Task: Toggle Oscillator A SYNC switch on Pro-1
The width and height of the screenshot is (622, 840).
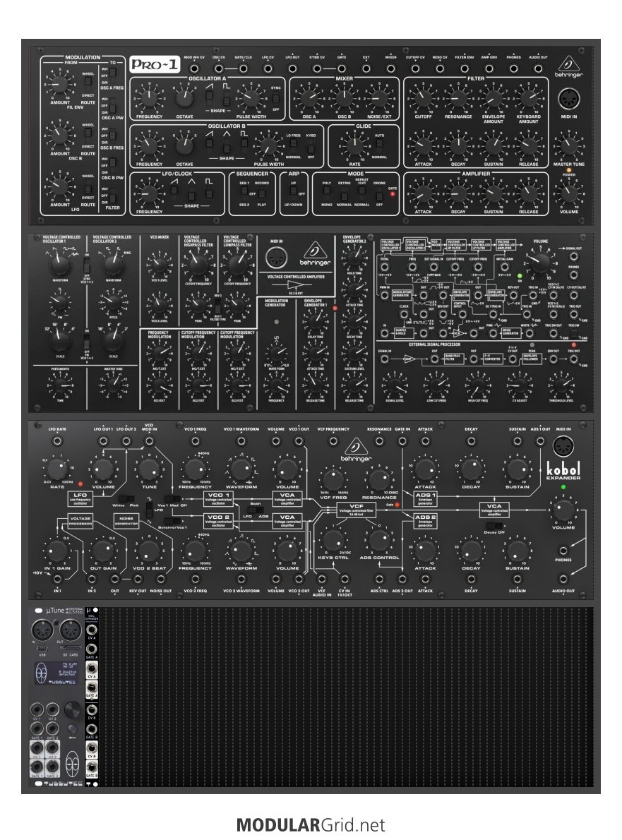Action: [275, 99]
